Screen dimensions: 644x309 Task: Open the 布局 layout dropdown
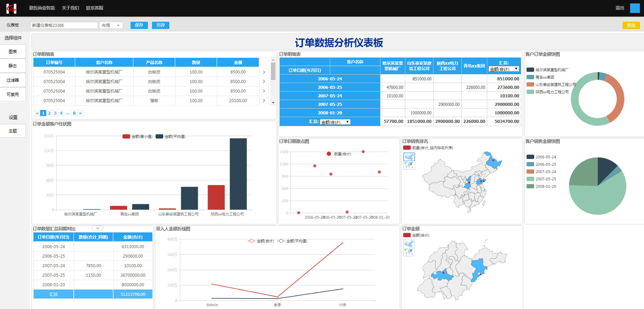(111, 25)
